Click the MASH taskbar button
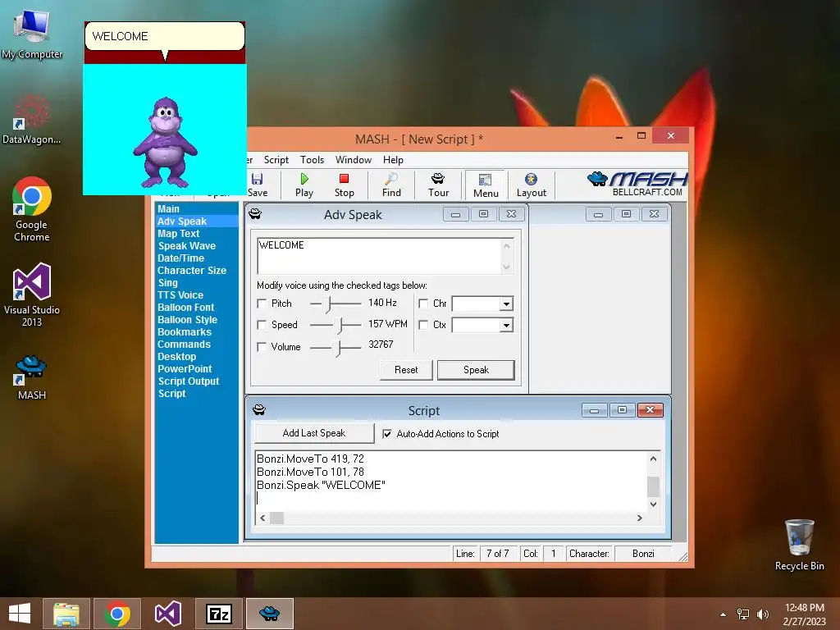The image size is (840, 630). pyautogui.click(x=270, y=614)
